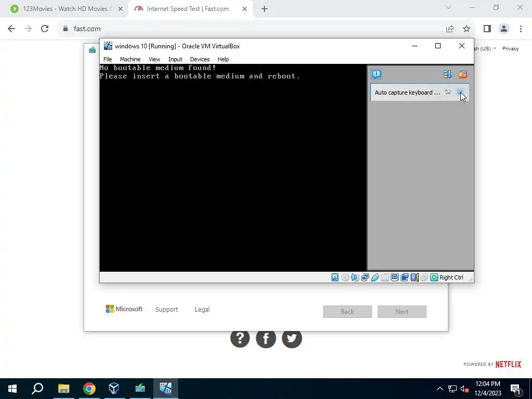Click the Right Ctrl host key label

pos(451,277)
